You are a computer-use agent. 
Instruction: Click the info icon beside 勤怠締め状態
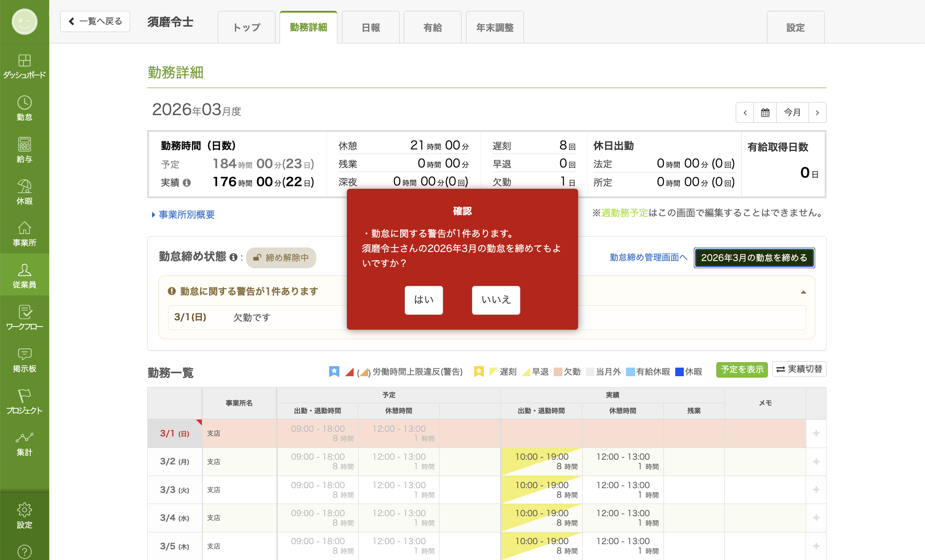click(233, 257)
